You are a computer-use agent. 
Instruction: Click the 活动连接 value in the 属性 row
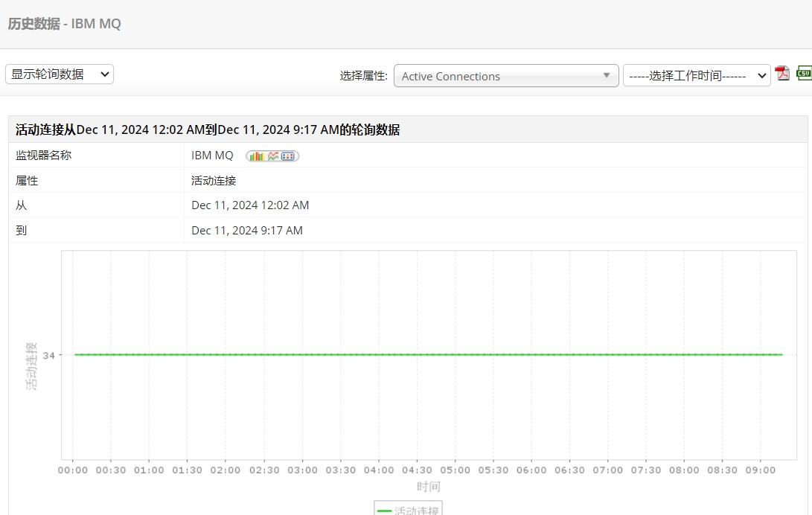pyautogui.click(x=214, y=181)
